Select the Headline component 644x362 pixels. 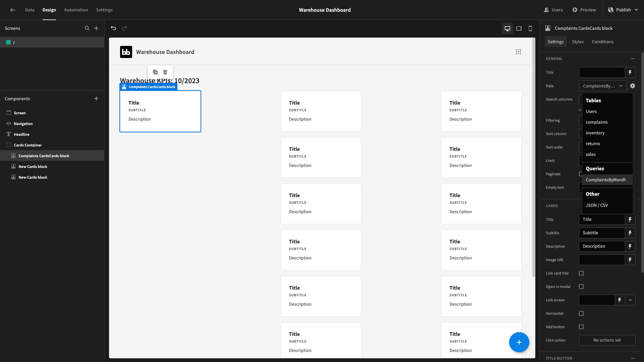[x=52, y=134]
